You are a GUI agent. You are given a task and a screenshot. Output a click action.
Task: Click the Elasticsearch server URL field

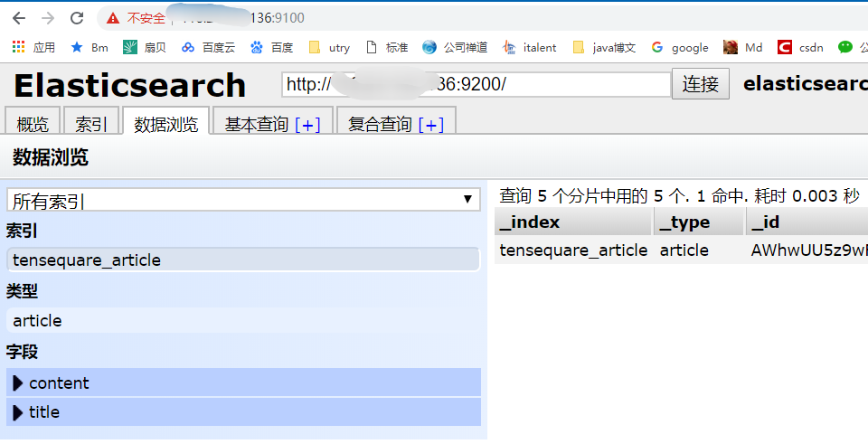click(x=476, y=85)
